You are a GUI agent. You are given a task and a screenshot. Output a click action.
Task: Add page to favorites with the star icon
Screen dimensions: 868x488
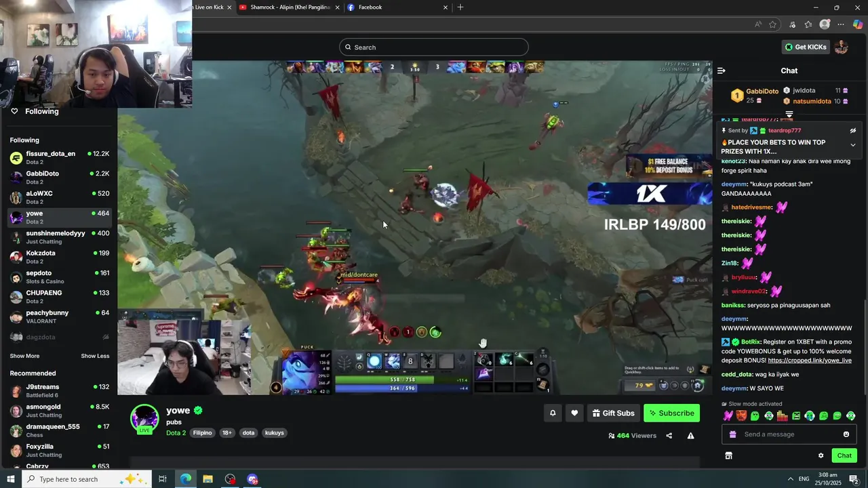click(772, 24)
